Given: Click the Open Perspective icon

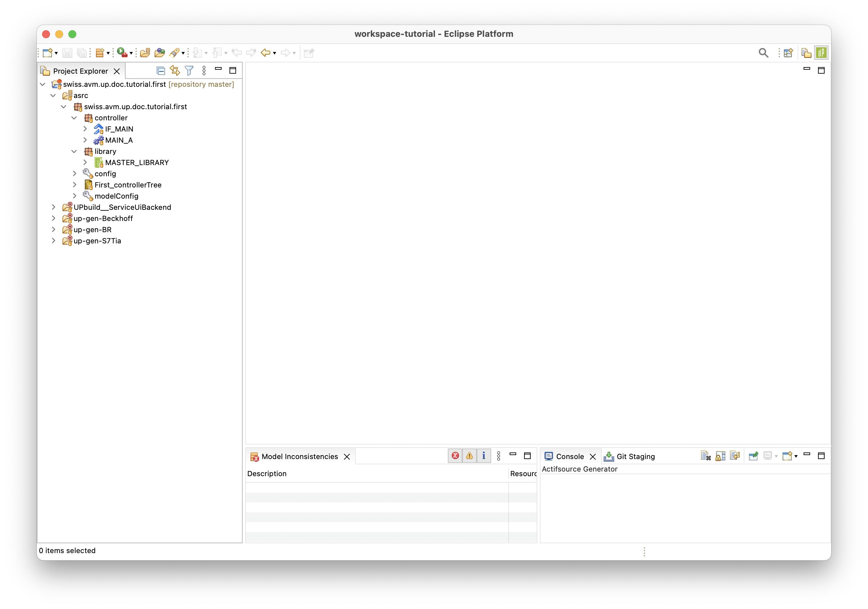Looking at the screenshot, I should (x=788, y=53).
